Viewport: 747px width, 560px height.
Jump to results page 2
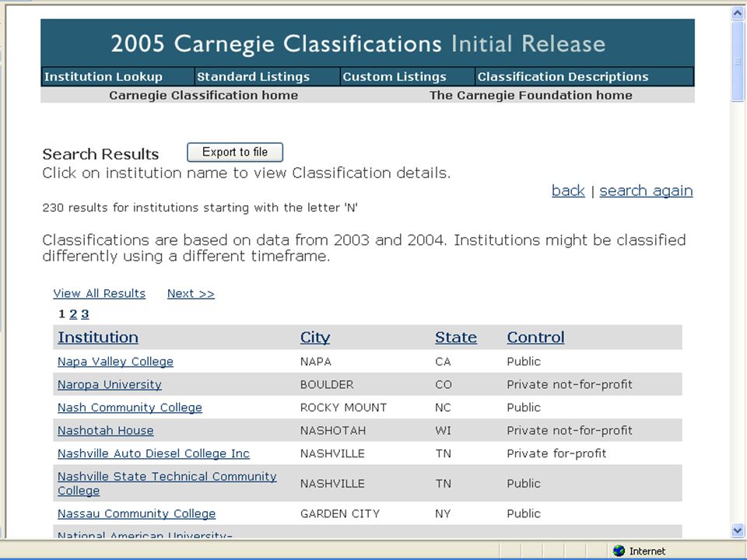[73, 313]
